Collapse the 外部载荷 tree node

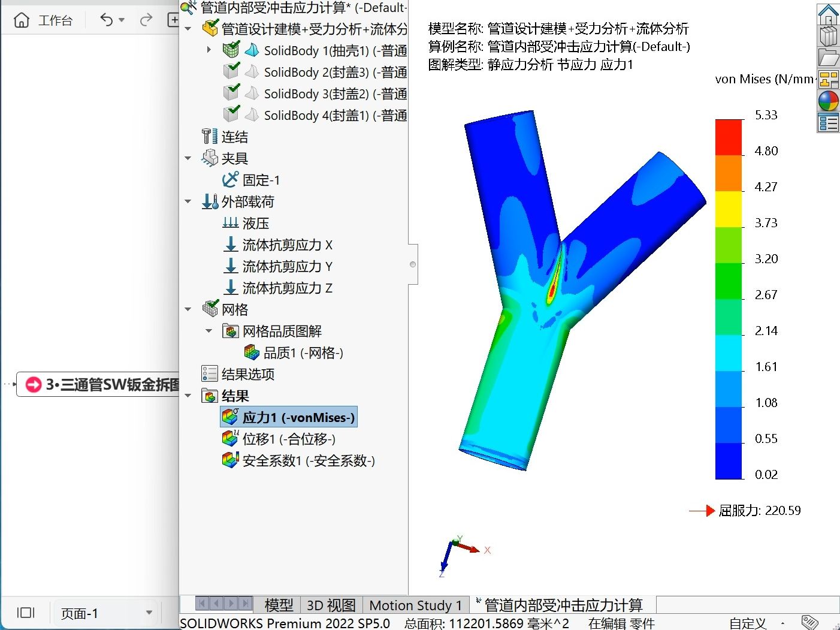[x=188, y=201]
